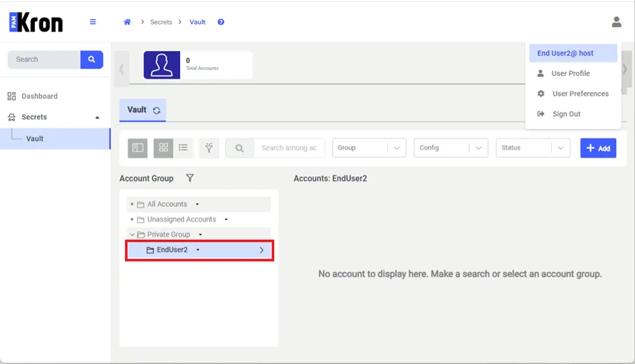Click the sidebar search magnifier button

click(x=91, y=60)
